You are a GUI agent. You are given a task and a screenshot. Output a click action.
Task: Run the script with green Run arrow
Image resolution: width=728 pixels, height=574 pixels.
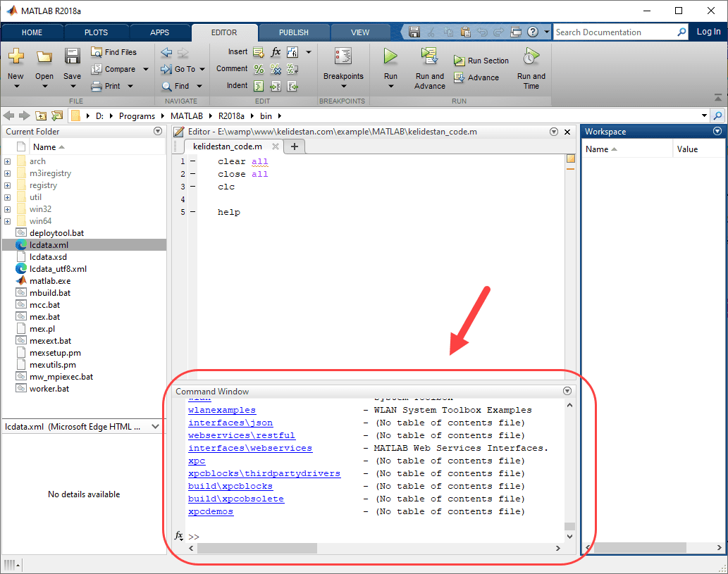coord(390,56)
